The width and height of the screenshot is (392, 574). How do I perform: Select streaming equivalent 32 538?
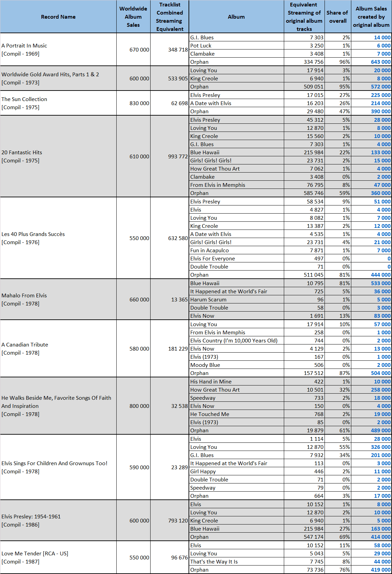pyautogui.click(x=170, y=406)
